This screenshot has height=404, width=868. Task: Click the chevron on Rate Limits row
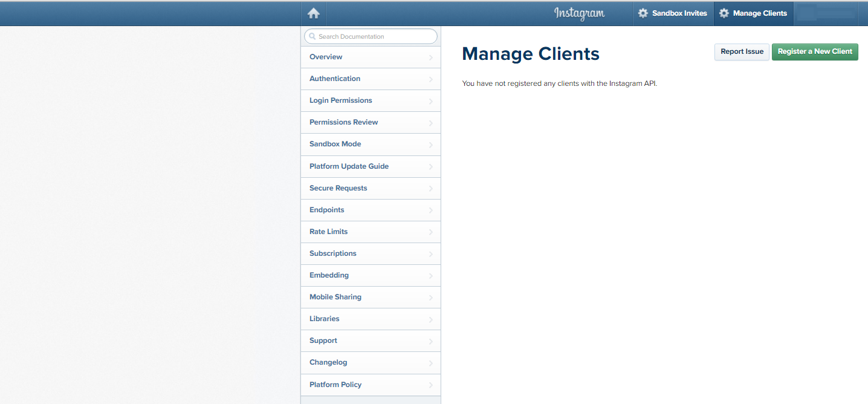[x=431, y=233]
